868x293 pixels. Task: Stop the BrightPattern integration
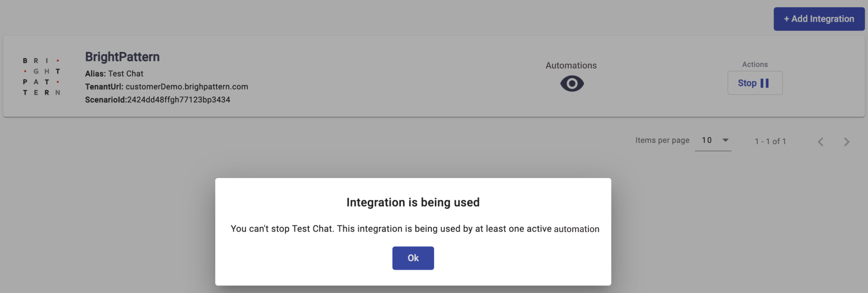tap(755, 83)
